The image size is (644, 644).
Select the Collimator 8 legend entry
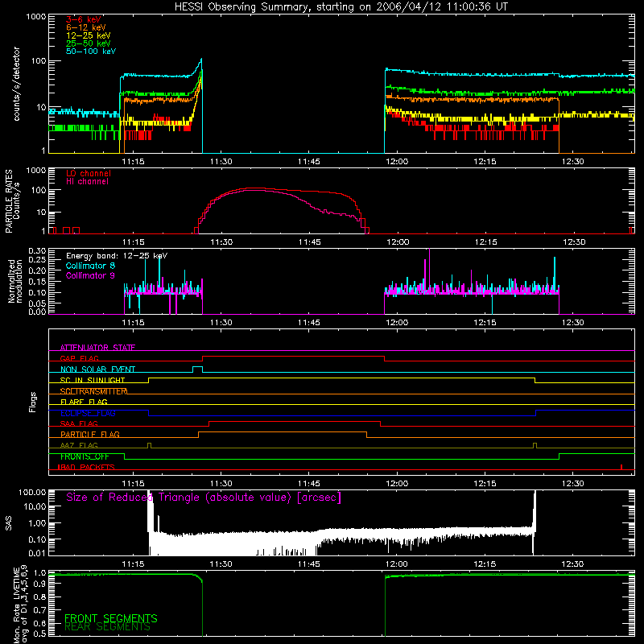(90, 266)
